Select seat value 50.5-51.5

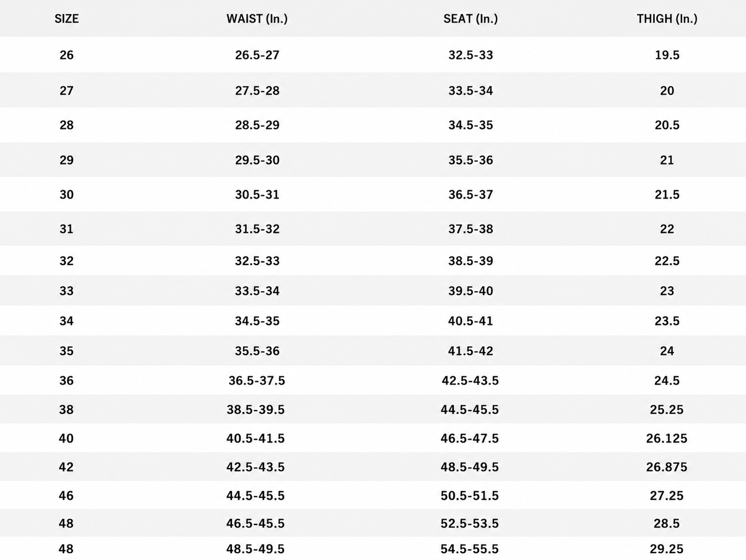[470, 496]
